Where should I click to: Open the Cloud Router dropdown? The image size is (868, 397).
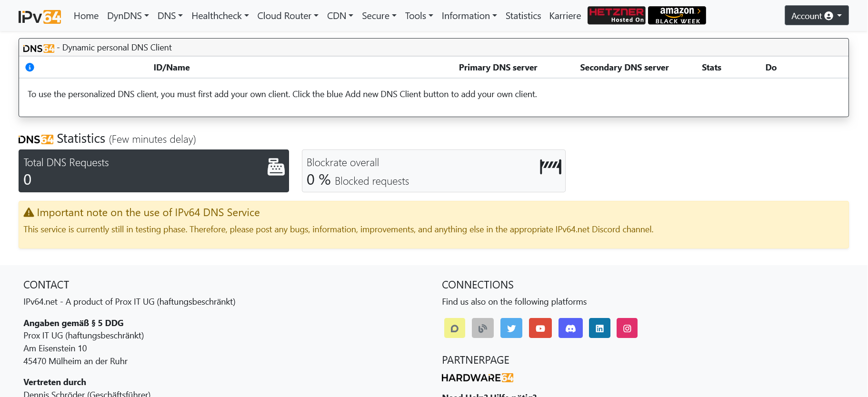pos(288,16)
